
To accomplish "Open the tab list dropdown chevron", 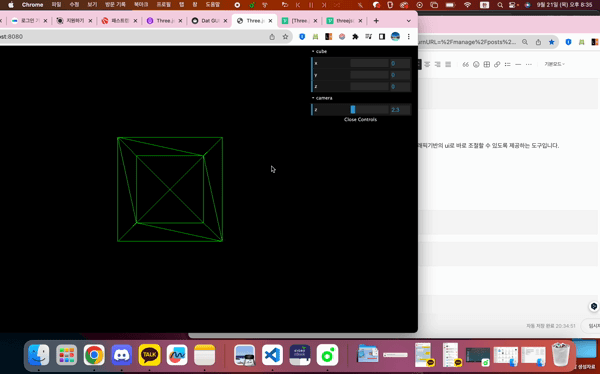I will tap(408, 21).
